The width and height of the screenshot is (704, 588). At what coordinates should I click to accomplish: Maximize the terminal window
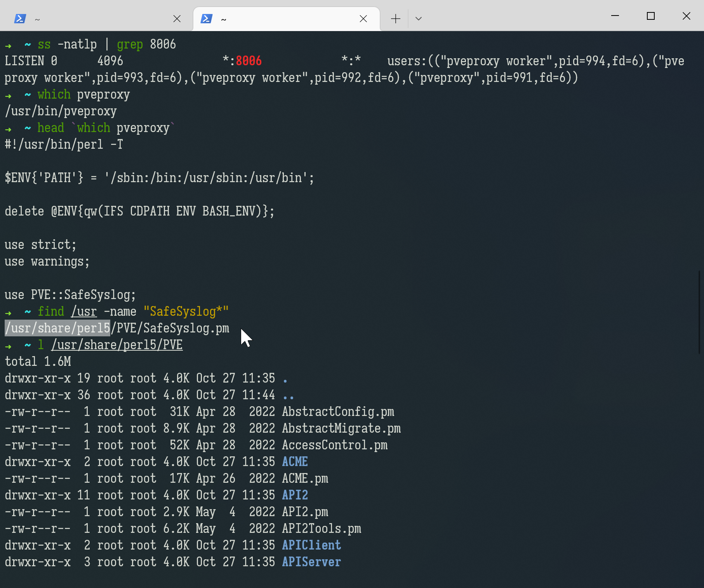coord(650,16)
